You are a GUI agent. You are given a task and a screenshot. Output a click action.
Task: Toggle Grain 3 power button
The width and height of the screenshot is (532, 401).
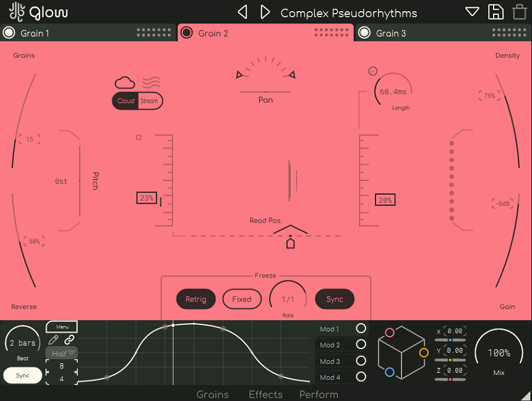pyautogui.click(x=364, y=33)
